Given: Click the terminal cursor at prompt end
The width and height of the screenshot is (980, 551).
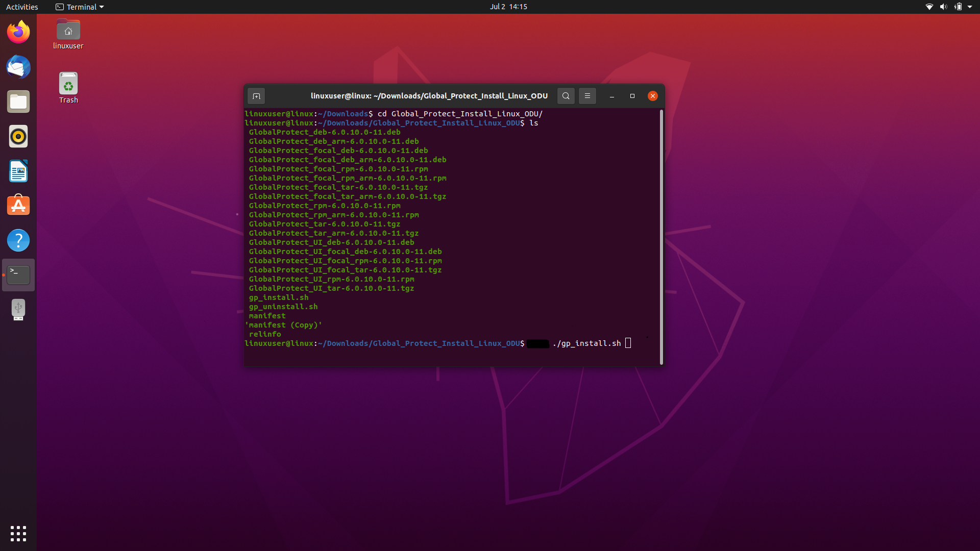Looking at the screenshot, I should [x=628, y=343].
